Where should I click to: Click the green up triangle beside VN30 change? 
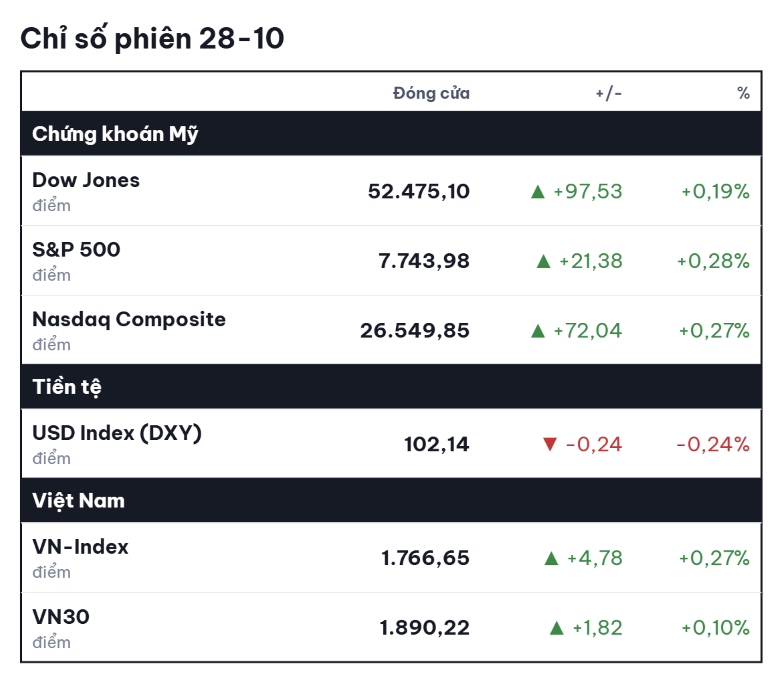click(x=556, y=628)
